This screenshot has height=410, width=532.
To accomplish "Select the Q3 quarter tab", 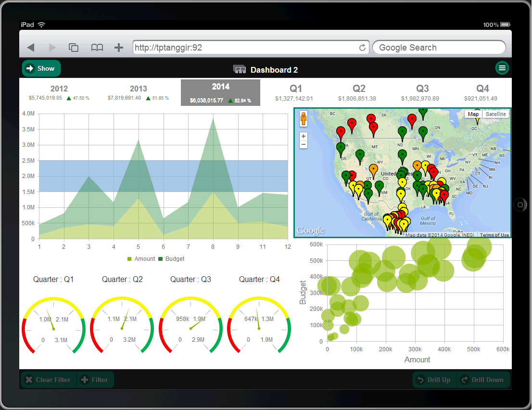I will point(422,92).
